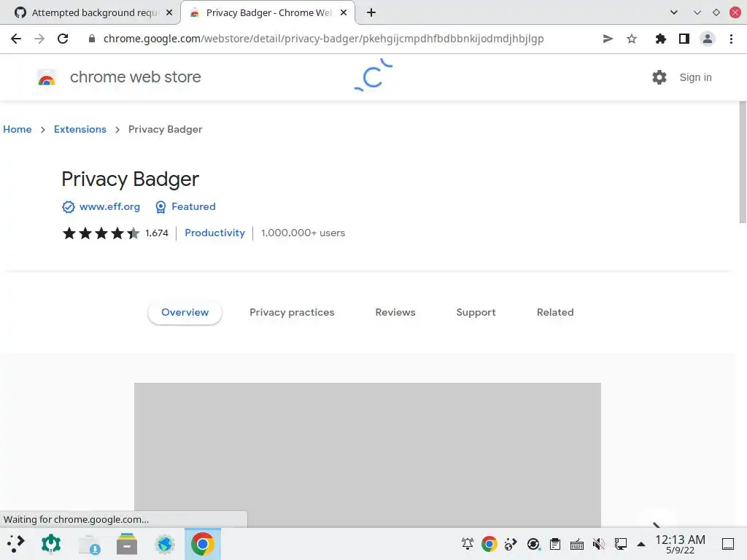Click the forward navigation arrow
Viewport: 747px width, 560px height.
(x=39, y=39)
